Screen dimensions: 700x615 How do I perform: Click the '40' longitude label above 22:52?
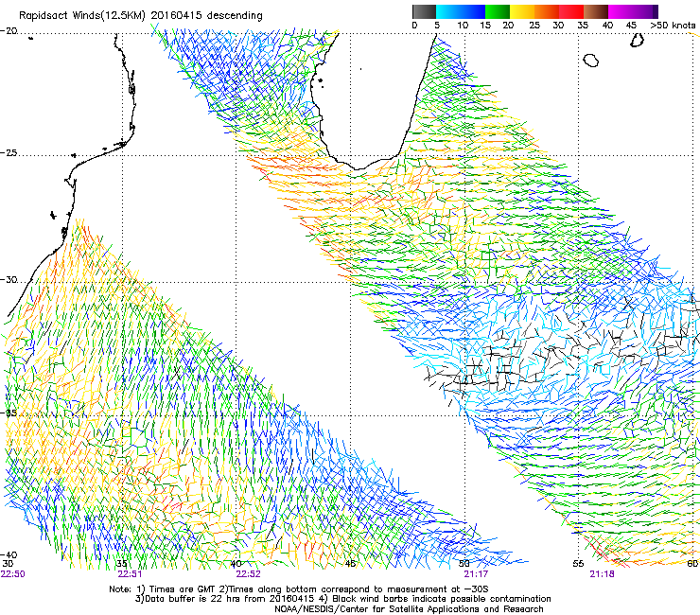coord(236,564)
